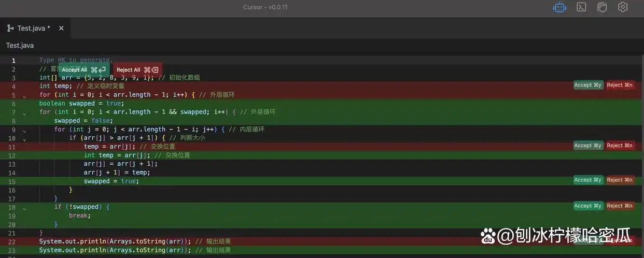Collapse the inner loop fold on line 9

tap(24, 131)
